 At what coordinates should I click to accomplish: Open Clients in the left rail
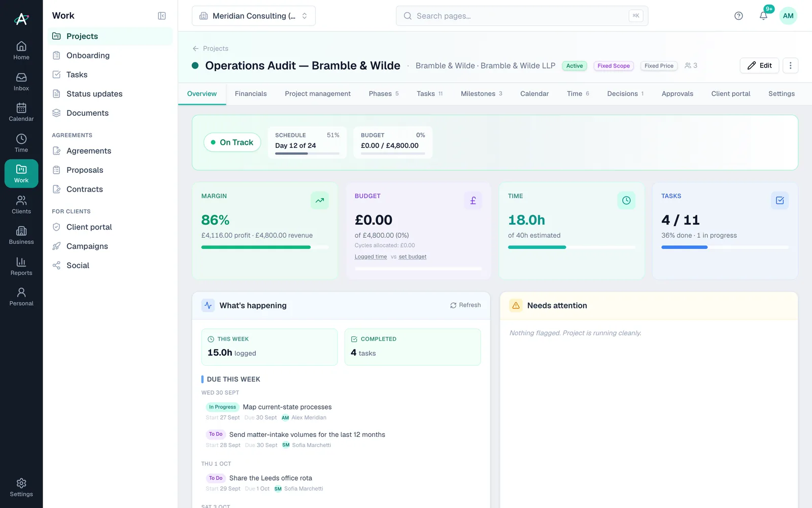pyautogui.click(x=21, y=204)
